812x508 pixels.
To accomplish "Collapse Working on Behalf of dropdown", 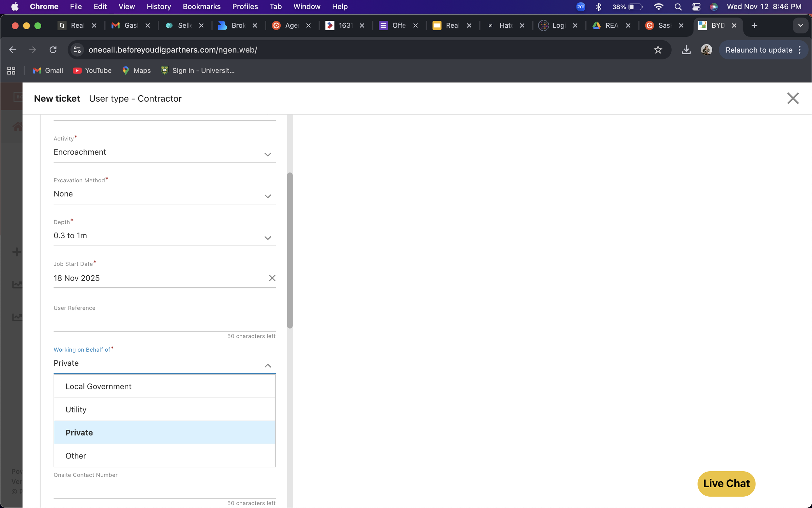I will [267, 366].
